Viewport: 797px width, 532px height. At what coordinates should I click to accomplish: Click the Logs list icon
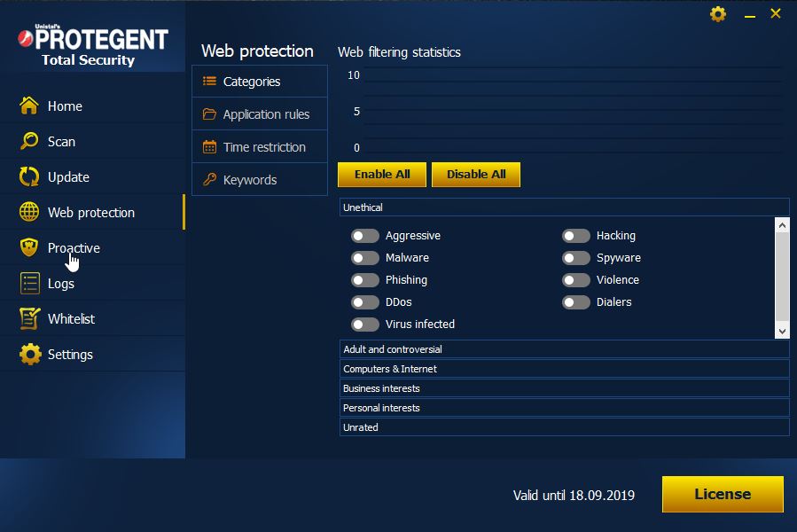pyautogui.click(x=29, y=284)
